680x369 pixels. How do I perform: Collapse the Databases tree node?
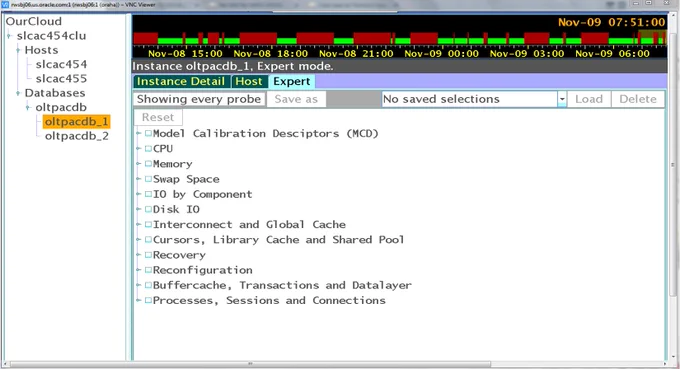(18, 93)
